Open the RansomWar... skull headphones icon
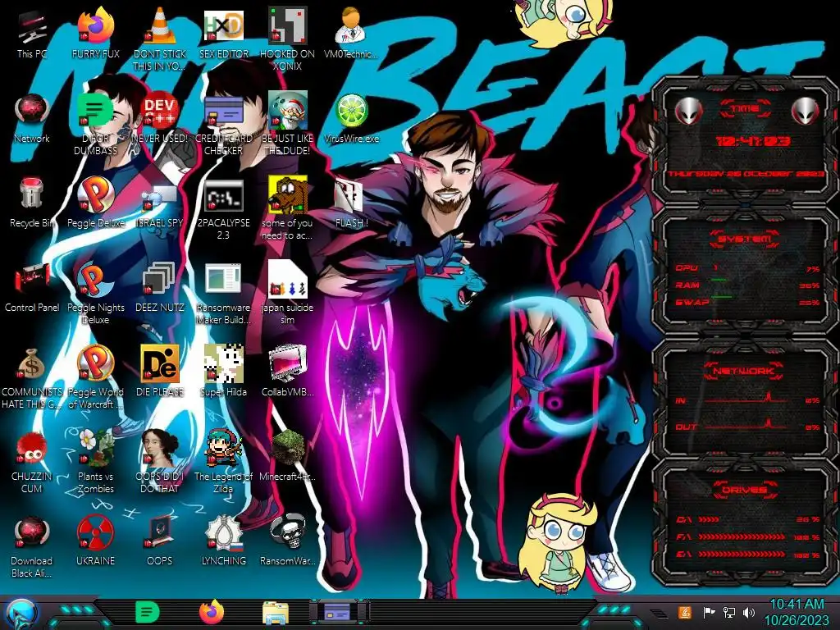The image size is (840, 630). click(x=287, y=541)
